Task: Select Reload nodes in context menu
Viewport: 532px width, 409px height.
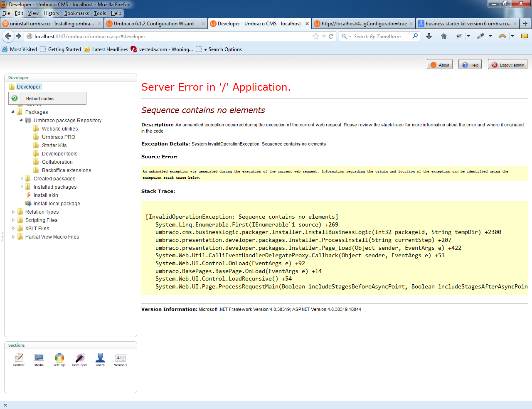Action: pyautogui.click(x=47, y=99)
